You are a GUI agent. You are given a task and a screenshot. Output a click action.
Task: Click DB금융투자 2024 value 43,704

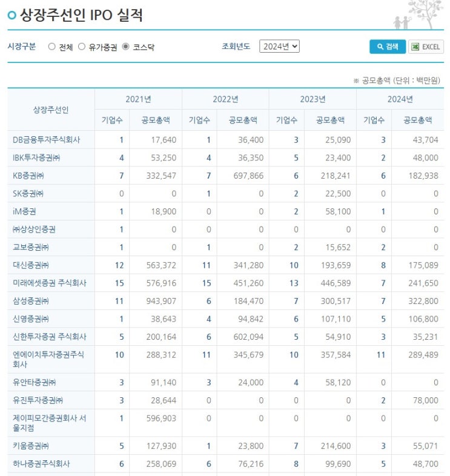point(425,140)
